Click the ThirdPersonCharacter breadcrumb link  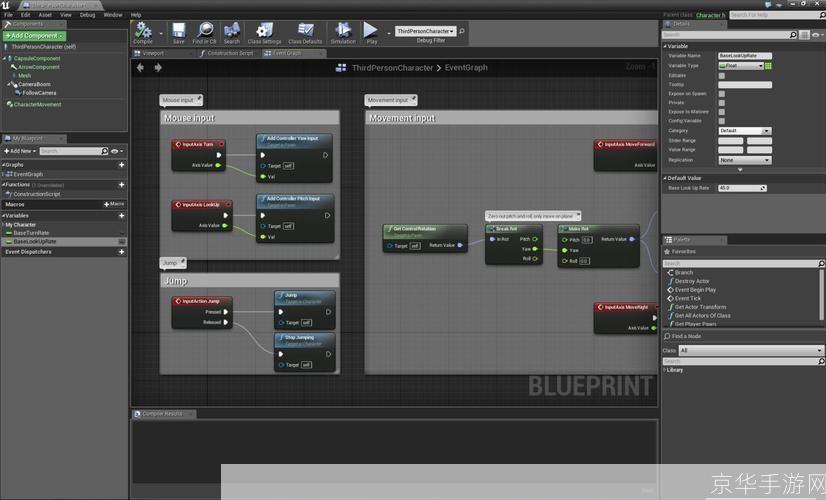click(x=392, y=67)
